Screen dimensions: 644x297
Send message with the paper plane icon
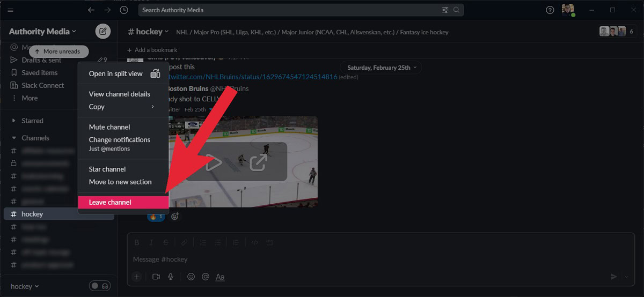tap(614, 277)
